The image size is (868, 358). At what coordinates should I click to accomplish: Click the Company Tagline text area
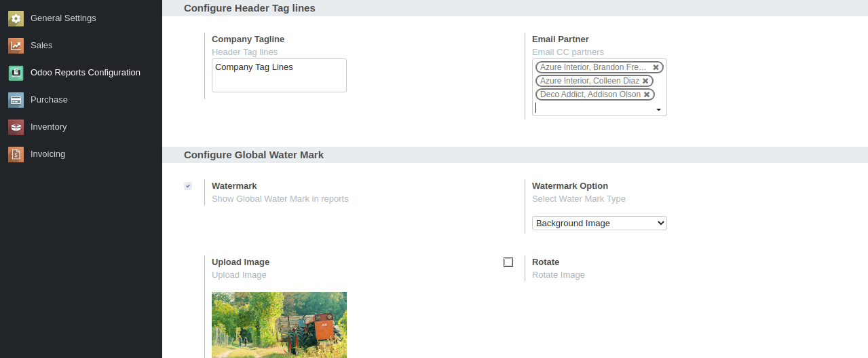(279, 75)
